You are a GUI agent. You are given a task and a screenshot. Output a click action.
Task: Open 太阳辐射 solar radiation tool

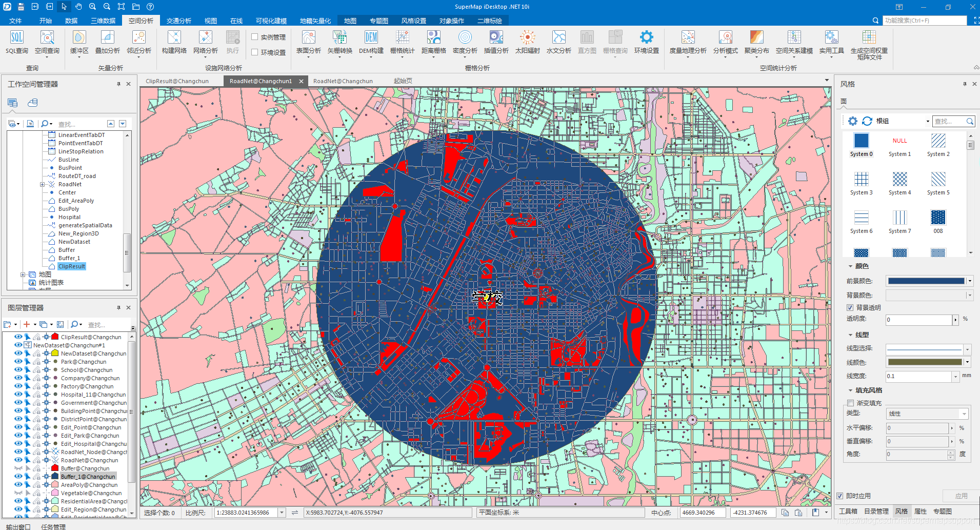(528, 42)
